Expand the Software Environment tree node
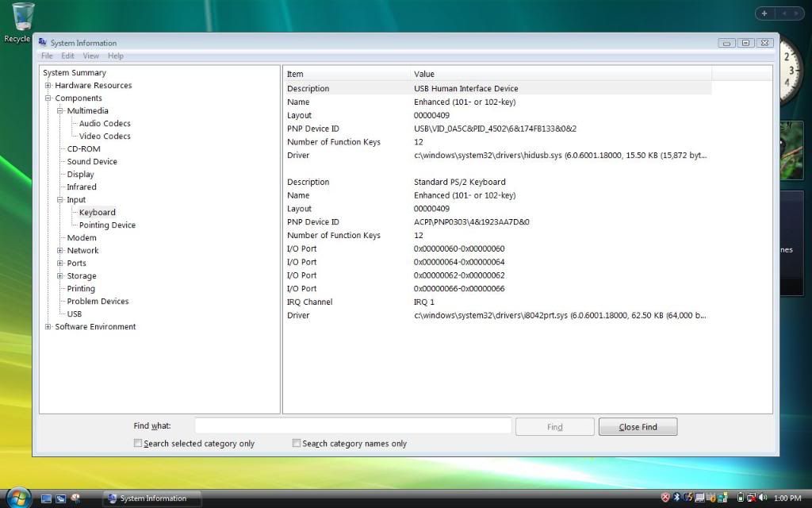 [48, 327]
